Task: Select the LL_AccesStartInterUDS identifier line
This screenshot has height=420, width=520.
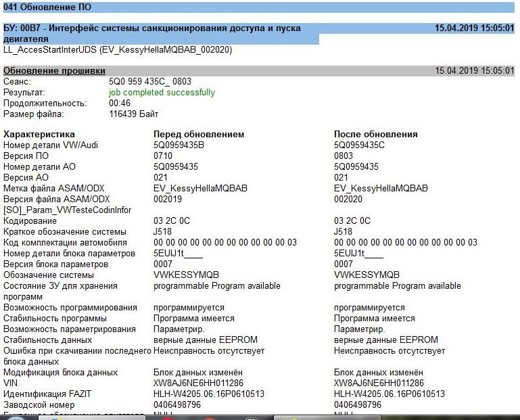Action: [x=118, y=50]
